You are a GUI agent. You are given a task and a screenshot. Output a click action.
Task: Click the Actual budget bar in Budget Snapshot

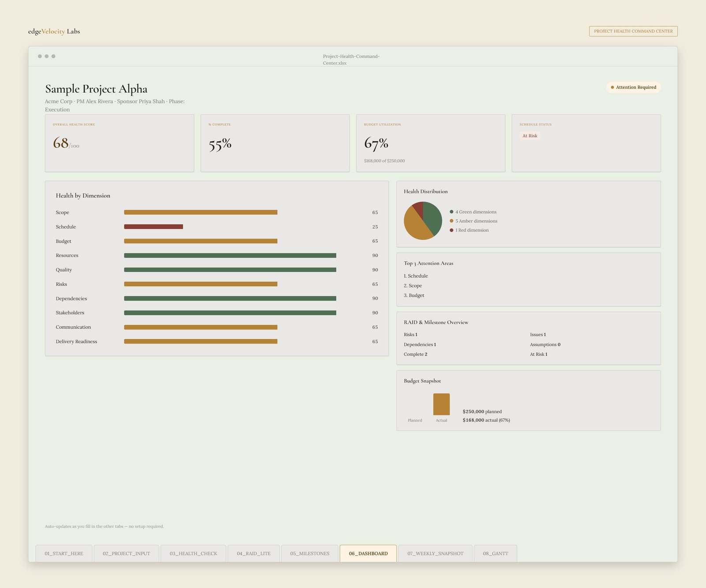coord(441,404)
